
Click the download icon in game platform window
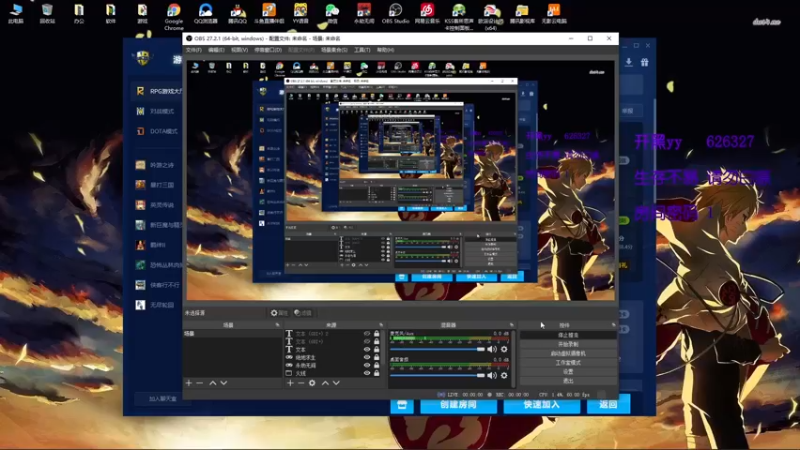click(629, 62)
